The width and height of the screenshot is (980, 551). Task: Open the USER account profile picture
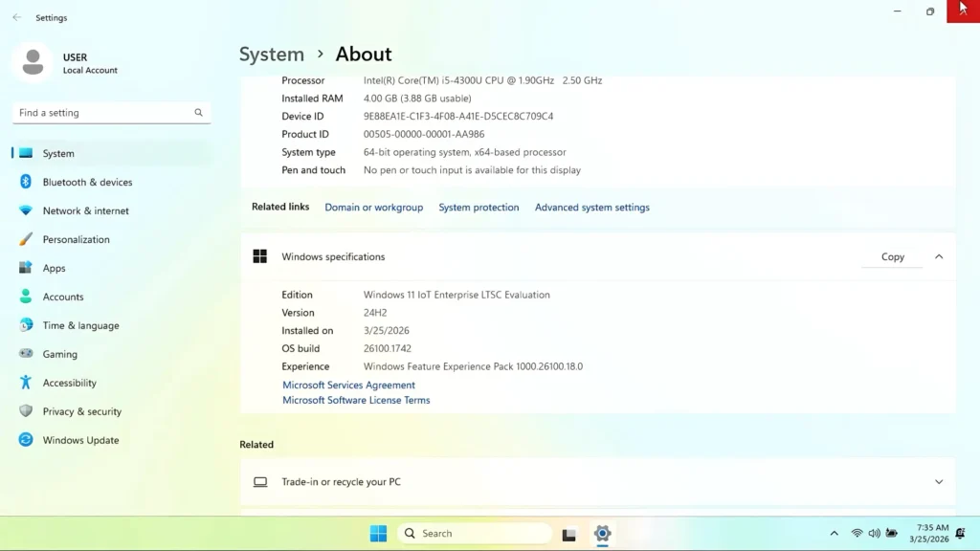click(33, 62)
